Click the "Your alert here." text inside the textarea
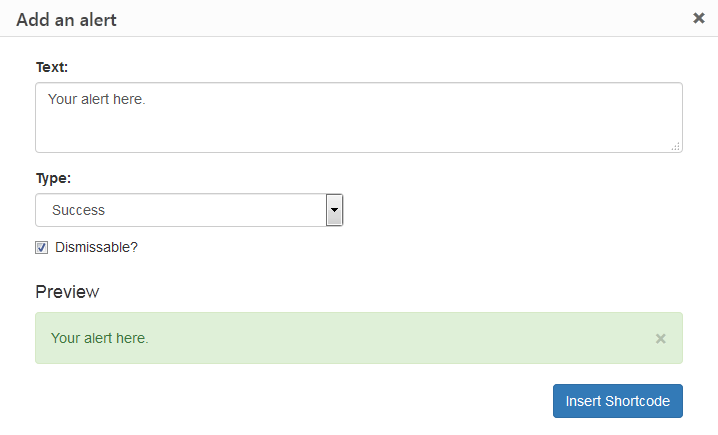 pyautogui.click(x=97, y=99)
